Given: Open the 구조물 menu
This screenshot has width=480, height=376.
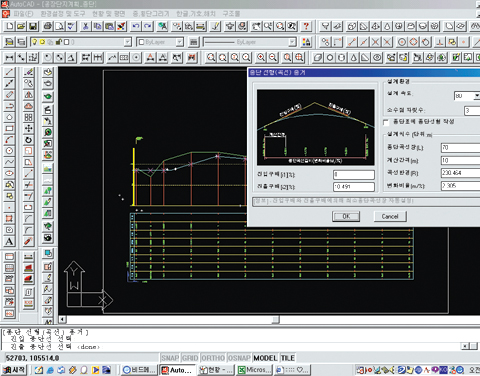Looking at the screenshot, I should click(231, 14).
